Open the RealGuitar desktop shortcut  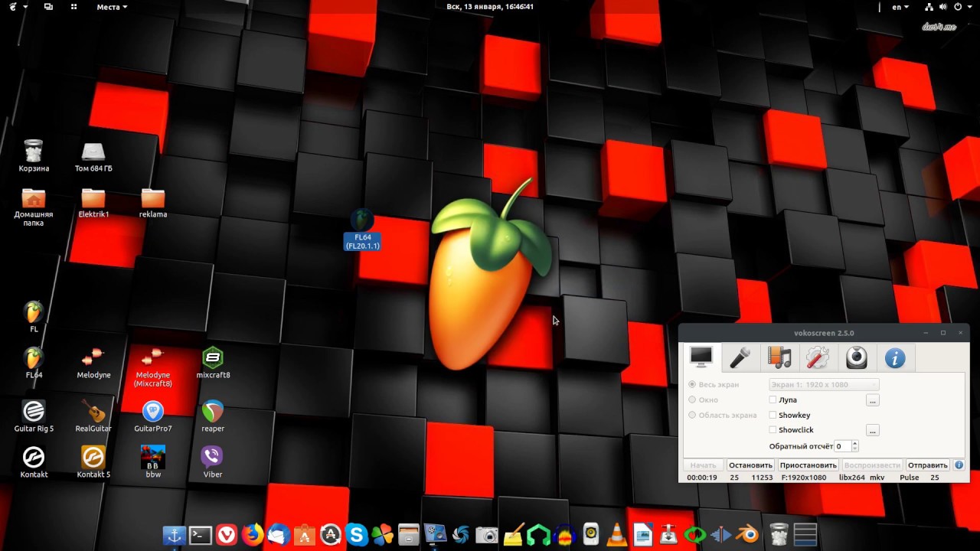point(93,416)
